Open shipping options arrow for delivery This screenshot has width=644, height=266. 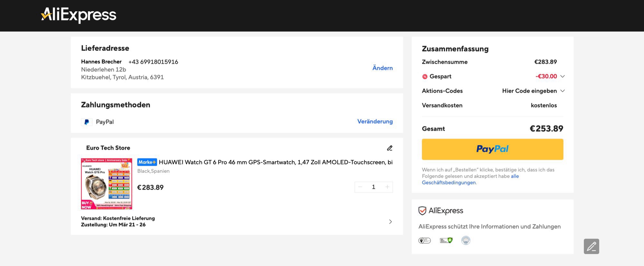[390, 222]
